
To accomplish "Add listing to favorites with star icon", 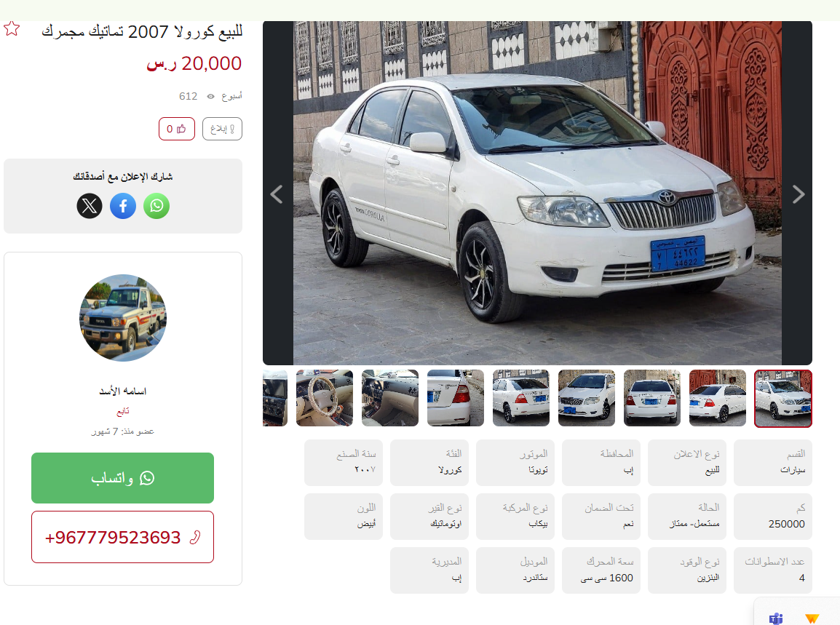I will [11, 28].
